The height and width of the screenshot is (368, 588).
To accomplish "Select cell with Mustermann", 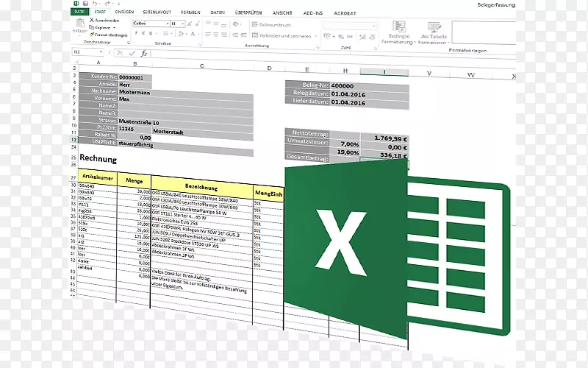I will 135,92.
